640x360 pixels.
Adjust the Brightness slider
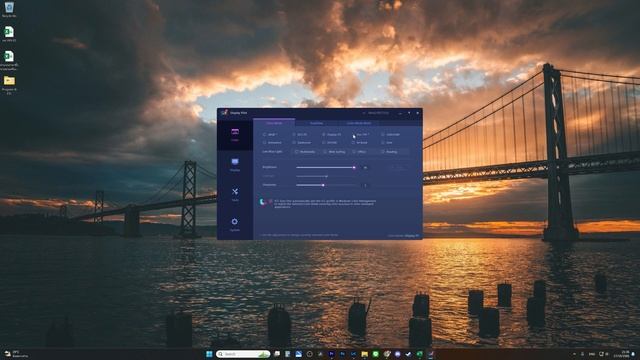[x=326, y=167]
